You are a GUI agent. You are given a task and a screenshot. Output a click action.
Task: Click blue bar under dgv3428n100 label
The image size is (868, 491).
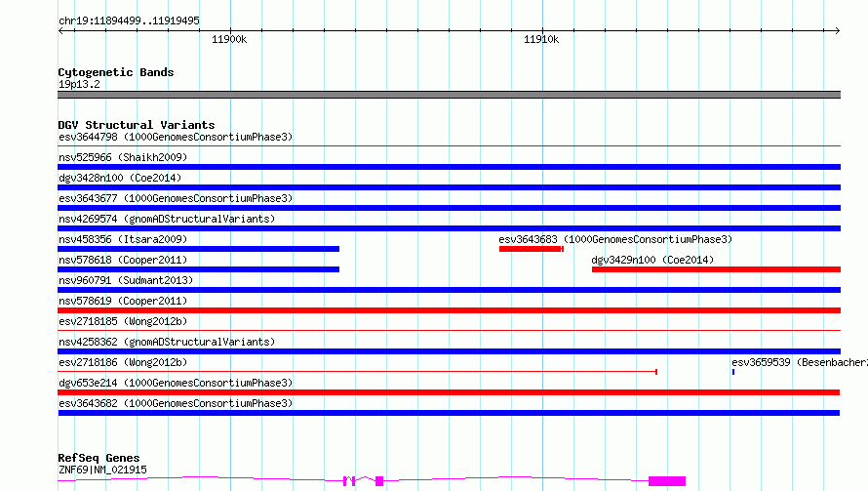click(449, 187)
